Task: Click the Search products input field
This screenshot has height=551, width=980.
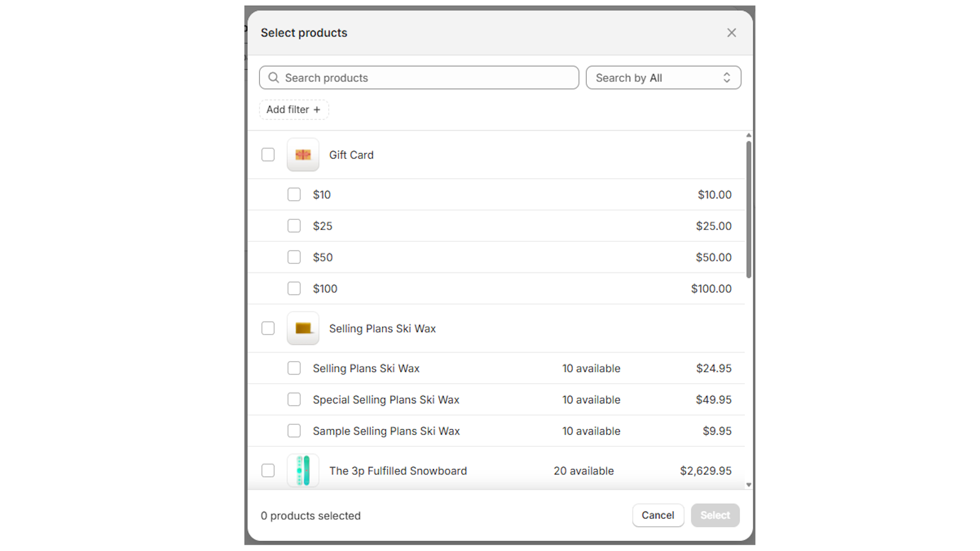Action: pos(418,78)
